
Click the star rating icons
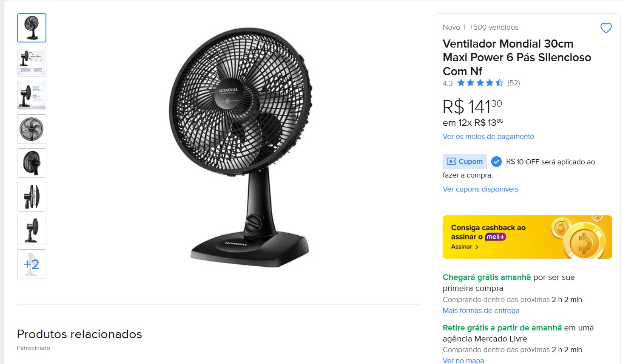tap(480, 83)
